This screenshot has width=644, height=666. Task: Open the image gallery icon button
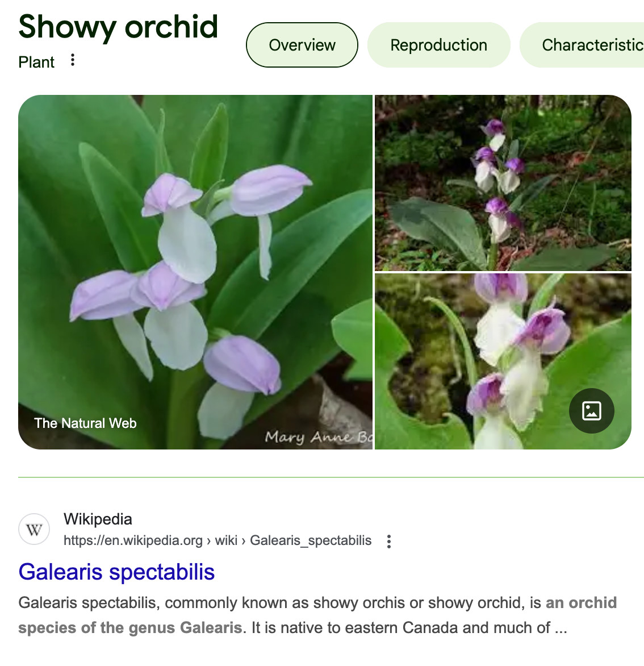(x=591, y=411)
